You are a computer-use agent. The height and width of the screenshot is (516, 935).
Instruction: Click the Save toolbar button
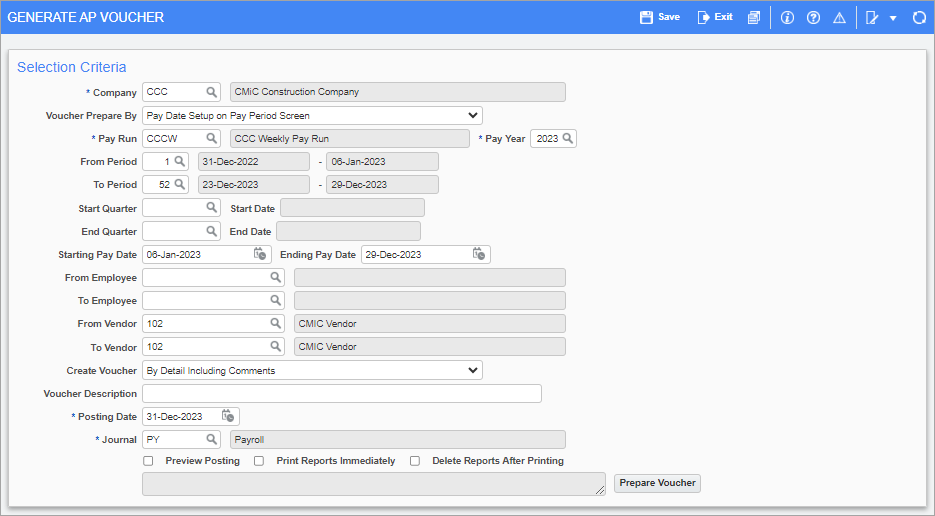pos(660,17)
